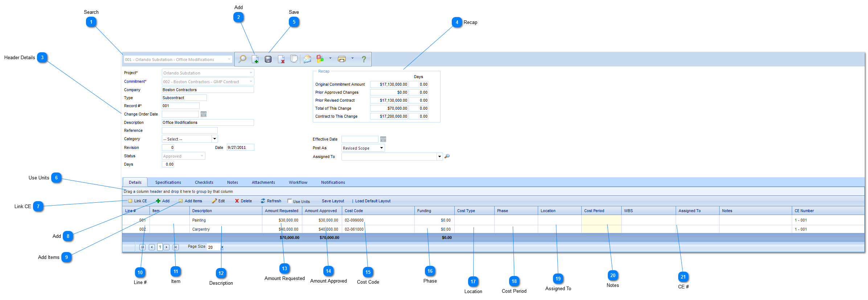Open the record selector dropdown at top
Viewport: 868px width, 300px height.
pyautogui.click(x=229, y=59)
